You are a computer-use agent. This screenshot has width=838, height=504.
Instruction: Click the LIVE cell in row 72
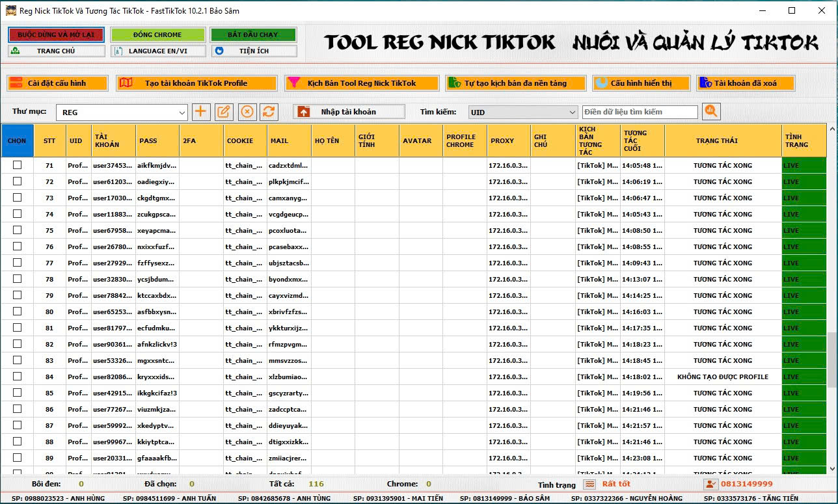pyautogui.click(x=804, y=181)
